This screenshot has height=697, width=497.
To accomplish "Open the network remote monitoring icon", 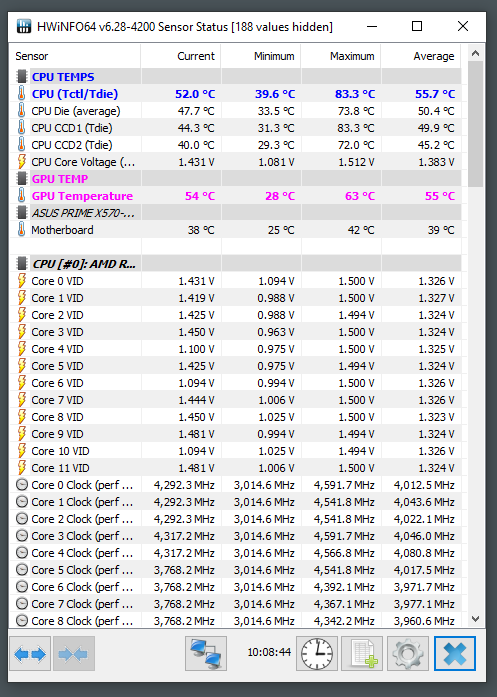I will (x=206, y=653).
